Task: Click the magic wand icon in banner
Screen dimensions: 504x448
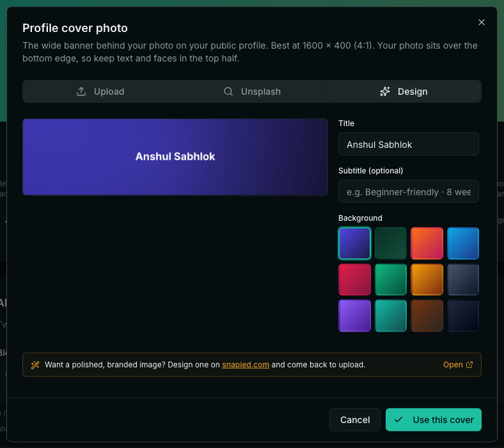Action: [35, 365]
